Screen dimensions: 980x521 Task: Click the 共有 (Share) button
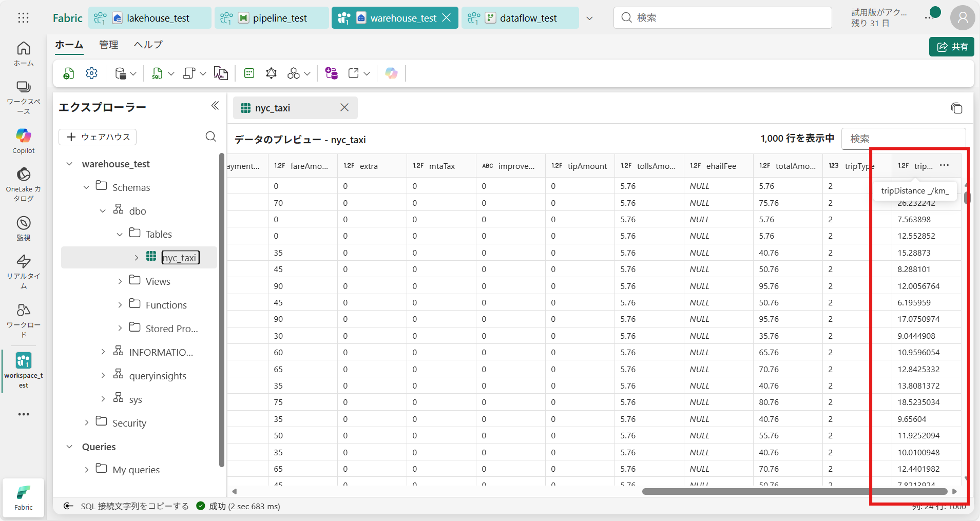951,47
